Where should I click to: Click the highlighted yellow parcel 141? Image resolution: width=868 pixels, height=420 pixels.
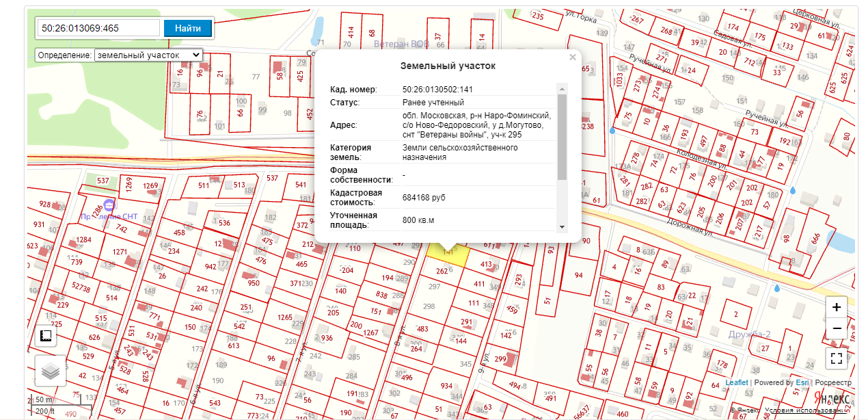448,255
